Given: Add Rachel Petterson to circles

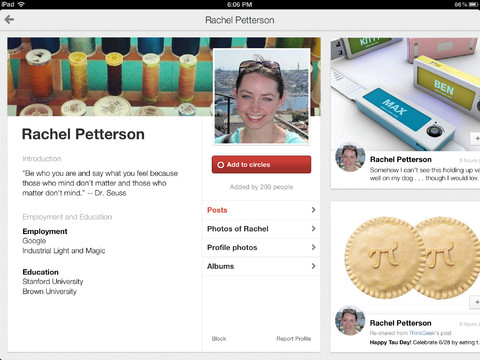Looking at the screenshot, I should tap(261, 164).
